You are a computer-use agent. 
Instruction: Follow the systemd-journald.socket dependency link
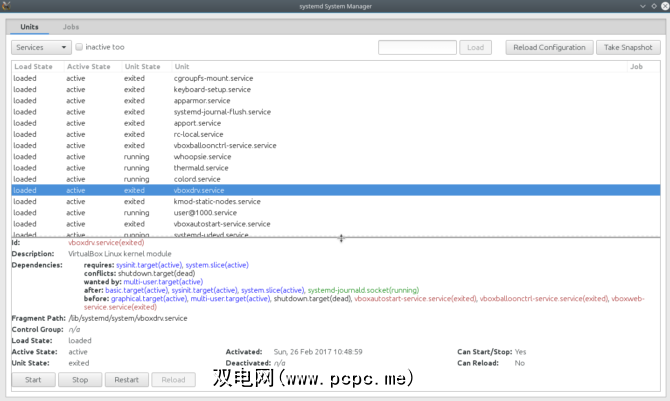point(363,290)
